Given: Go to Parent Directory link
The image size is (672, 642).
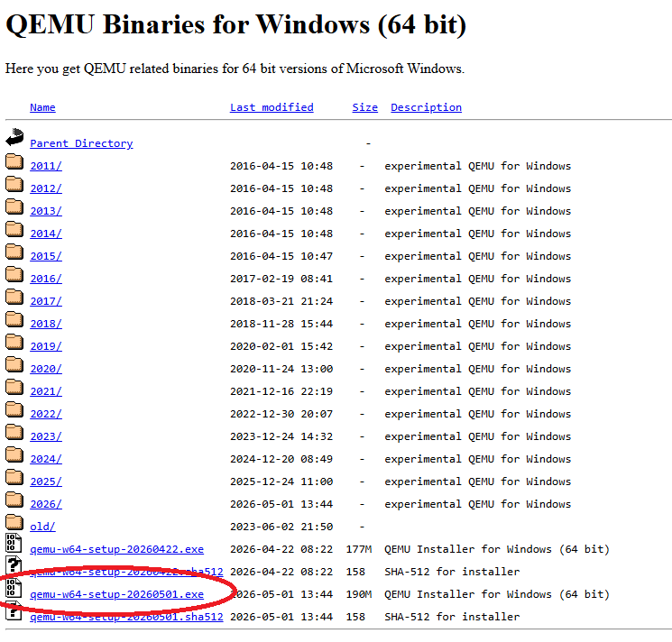Looking at the screenshot, I should point(81,143).
